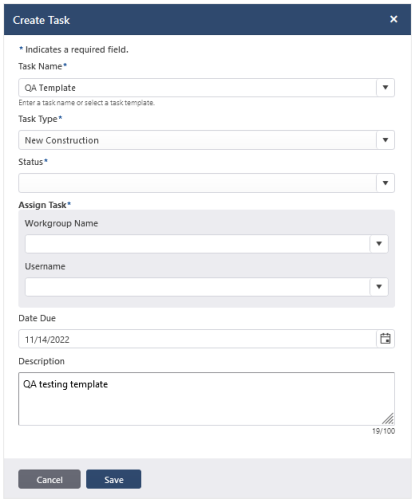Expand the Task Name template dropdown arrow

pos(385,87)
